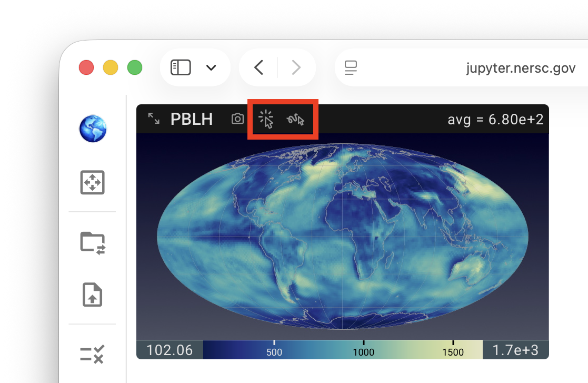The height and width of the screenshot is (383, 588).
Task: Click the jupyter.nersc.gov address field
Action: point(521,68)
